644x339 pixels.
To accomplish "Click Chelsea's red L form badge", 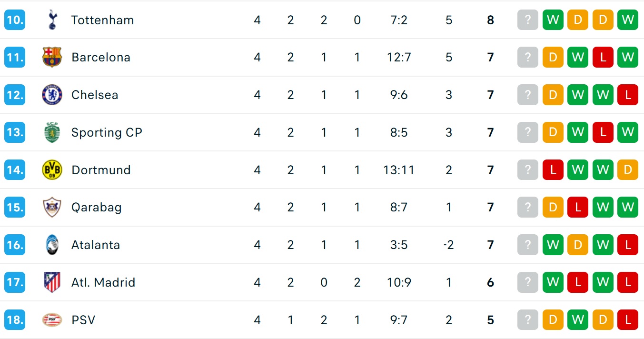I will coord(628,95).
